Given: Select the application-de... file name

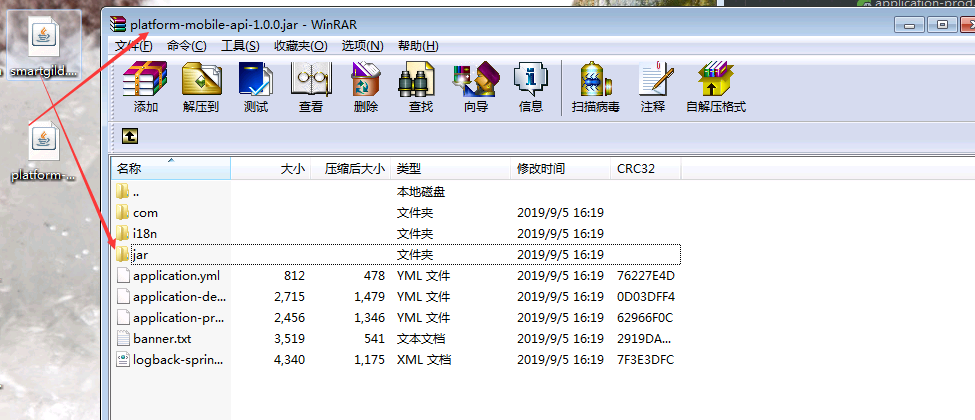Looking at the screenshot, I should pyautogui.click(x=180, y=297).
